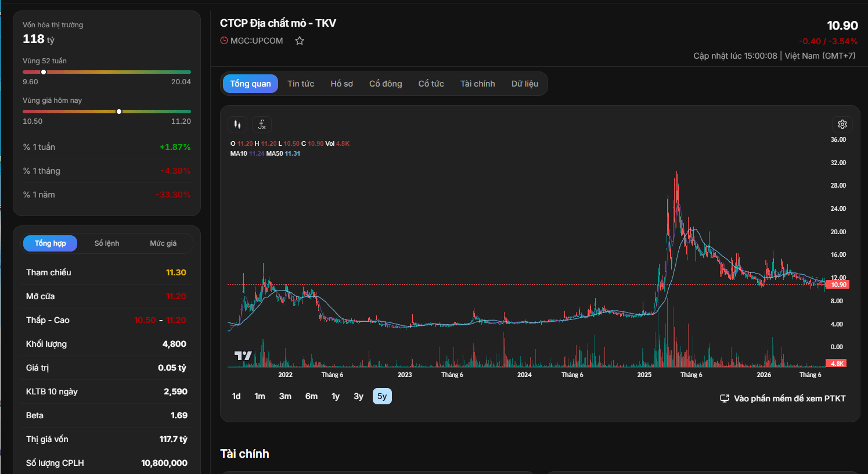The height and width of the screenshot is (474, 868).
Task: Select the 6m time range
Action: [312, 396]
